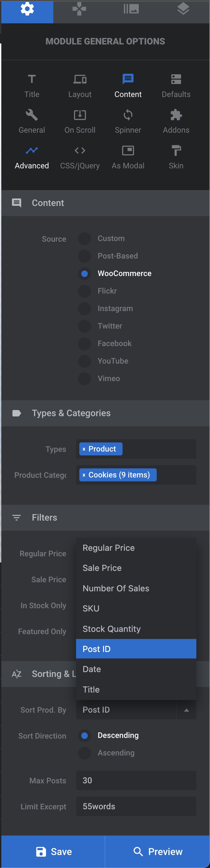The height and width of the screenshot is (868, 210).
Task: Set sort direction to Ascending
Action: 85,753
